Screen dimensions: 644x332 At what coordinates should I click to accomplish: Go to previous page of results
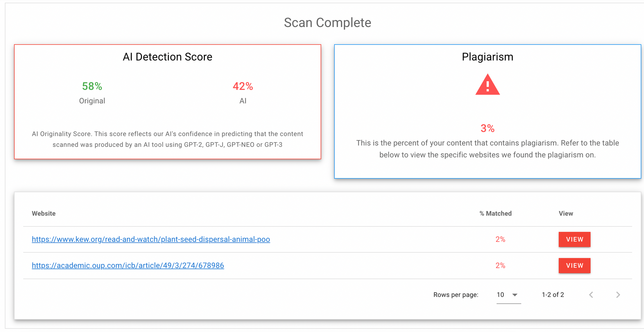tap(591, 295)
